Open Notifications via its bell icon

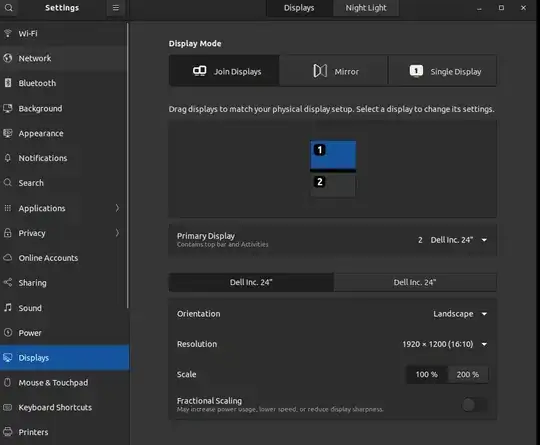coord(8,158)
